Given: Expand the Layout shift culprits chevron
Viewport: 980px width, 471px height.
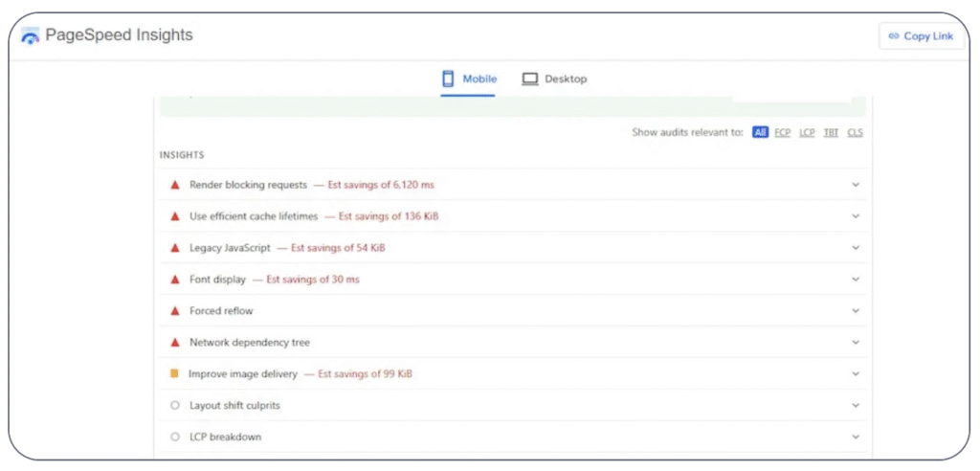Looking at the screenshot, I should [x=856, y=405].
